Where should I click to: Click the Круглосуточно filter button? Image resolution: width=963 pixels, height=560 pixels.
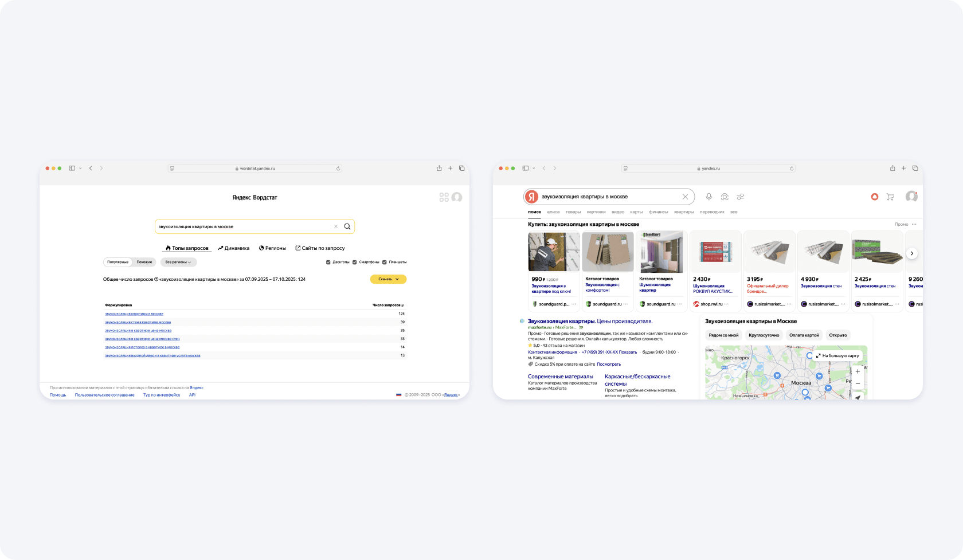(x=764, y=335)
